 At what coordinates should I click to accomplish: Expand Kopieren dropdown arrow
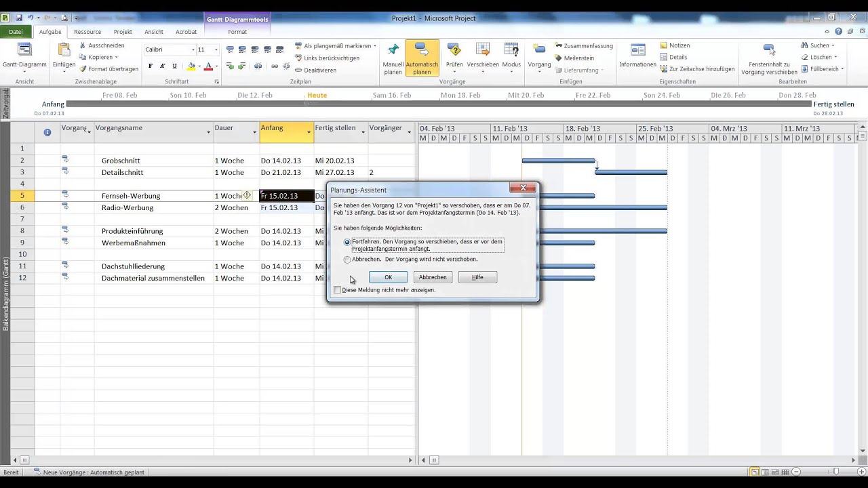(117, 57)
